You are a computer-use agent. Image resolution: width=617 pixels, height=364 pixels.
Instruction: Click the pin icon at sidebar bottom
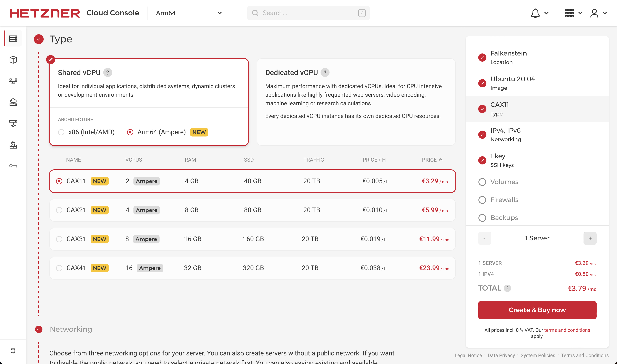[13, 351]
